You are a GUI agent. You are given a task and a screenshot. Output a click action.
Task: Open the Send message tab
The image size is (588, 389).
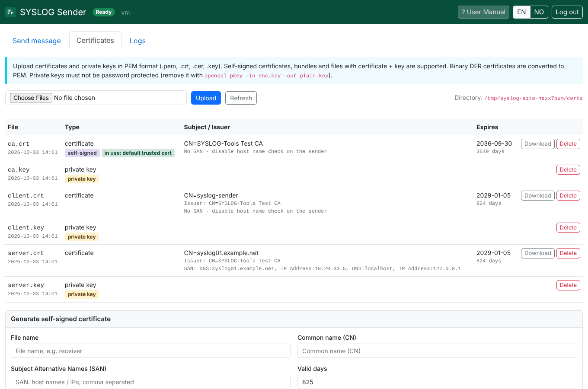(x=37, y=41)
